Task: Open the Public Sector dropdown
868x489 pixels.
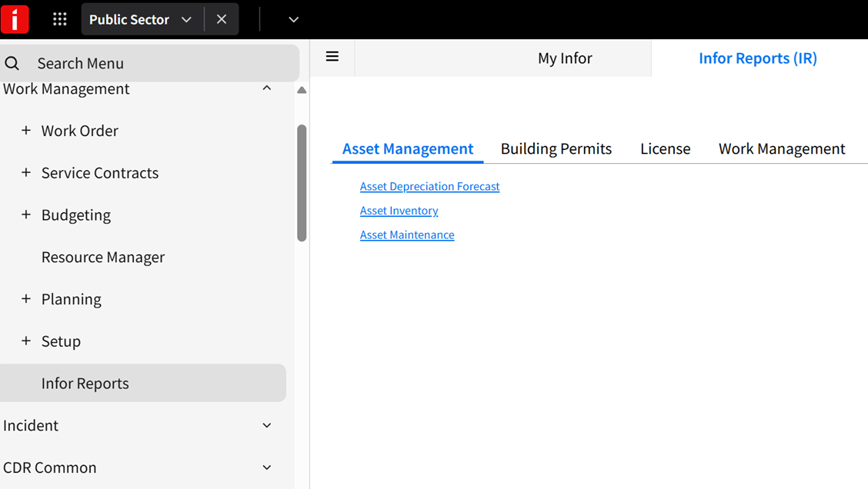Action: tap(186, 19)
